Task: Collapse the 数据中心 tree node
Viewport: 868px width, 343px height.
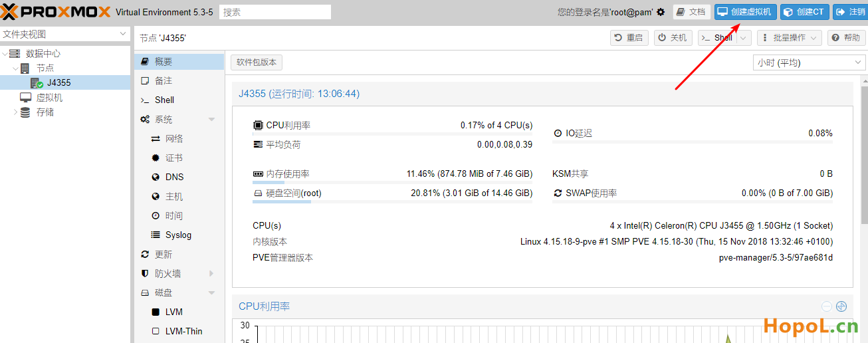Action: point(5,54)
